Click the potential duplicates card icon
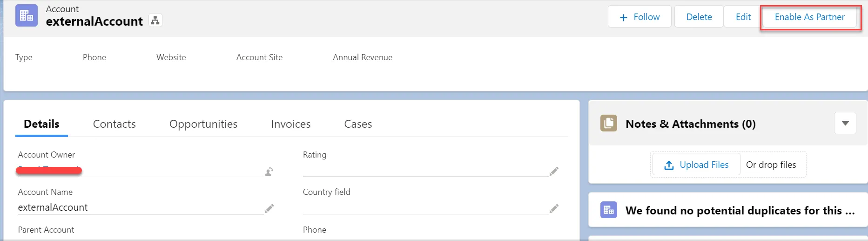868x241 pixels. click(608, 210)
